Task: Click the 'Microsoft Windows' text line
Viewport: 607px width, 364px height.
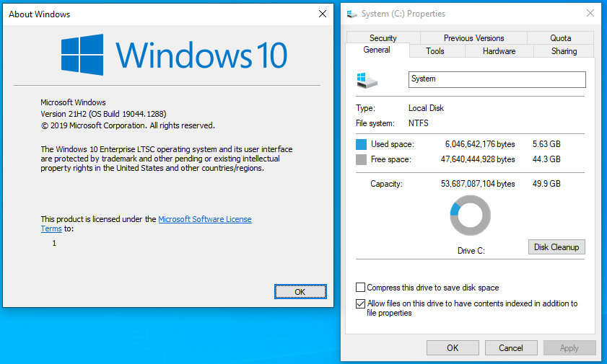Action: click(73, 102)
